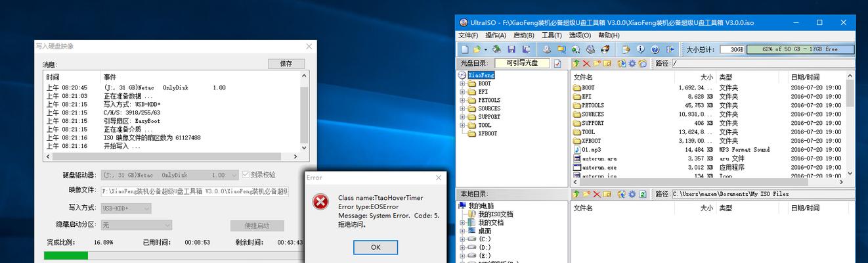Click the 大小总计 30GB field

coord(732,49)
